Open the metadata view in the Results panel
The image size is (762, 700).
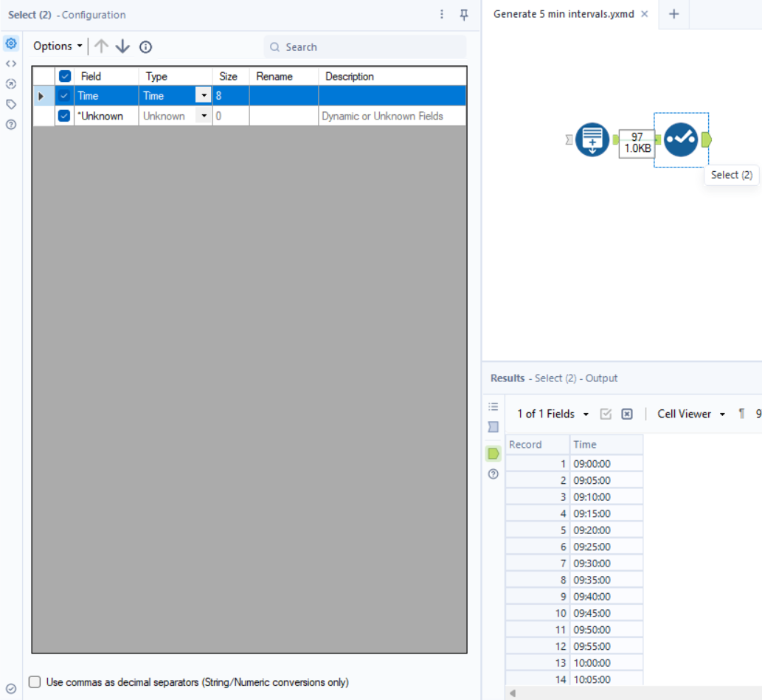(x=493, y=406)
